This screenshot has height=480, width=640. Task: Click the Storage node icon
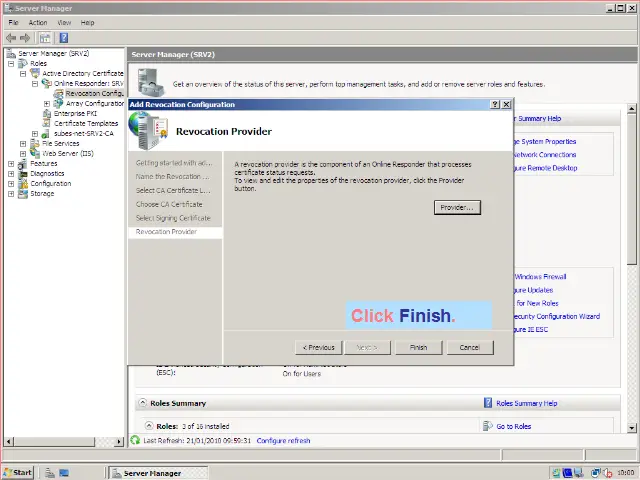click(23, 193)
